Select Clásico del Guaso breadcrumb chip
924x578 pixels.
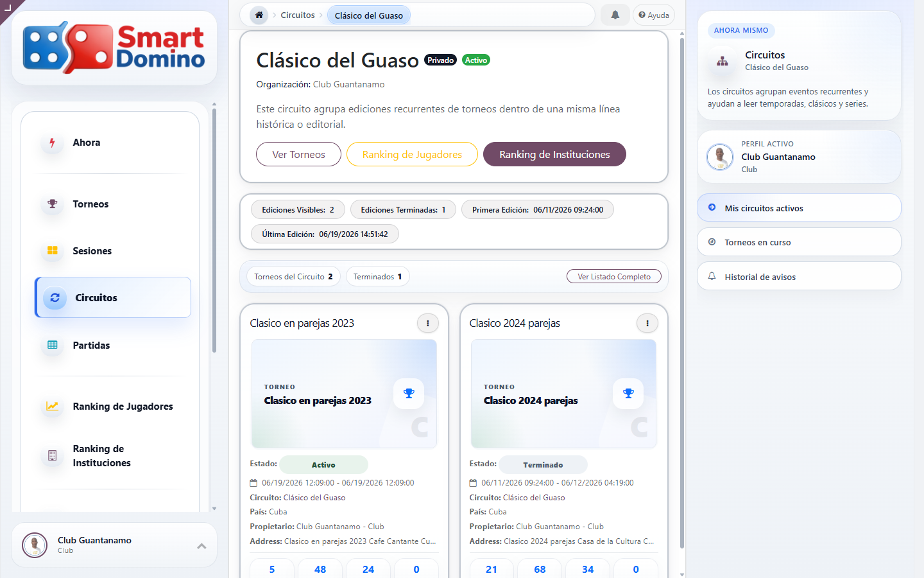click(x=369, y=15)
